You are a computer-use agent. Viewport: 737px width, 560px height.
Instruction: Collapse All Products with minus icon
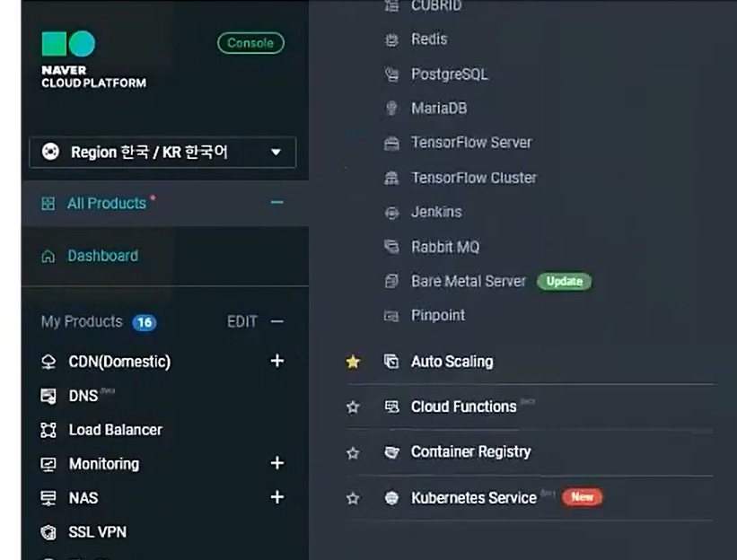[x=276, y=203]
